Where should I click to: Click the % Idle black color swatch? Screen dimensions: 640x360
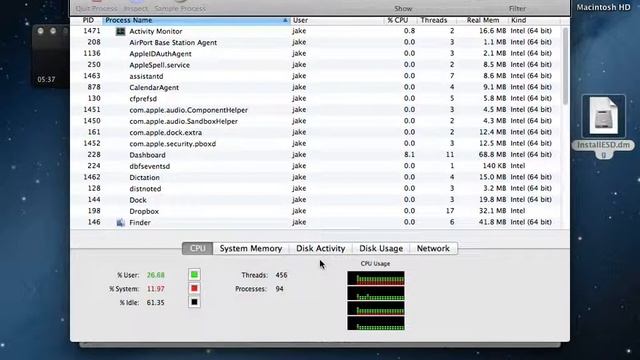(194, 302)
